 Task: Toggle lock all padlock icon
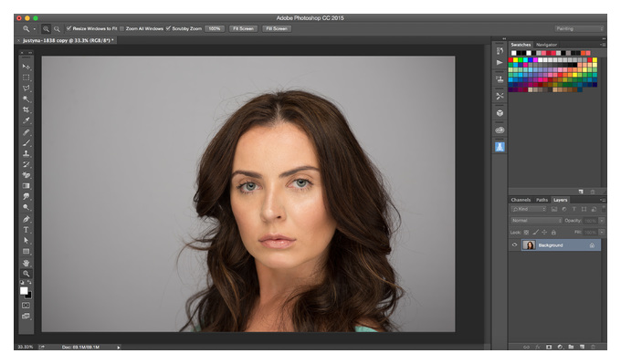[x=553, y=233]
